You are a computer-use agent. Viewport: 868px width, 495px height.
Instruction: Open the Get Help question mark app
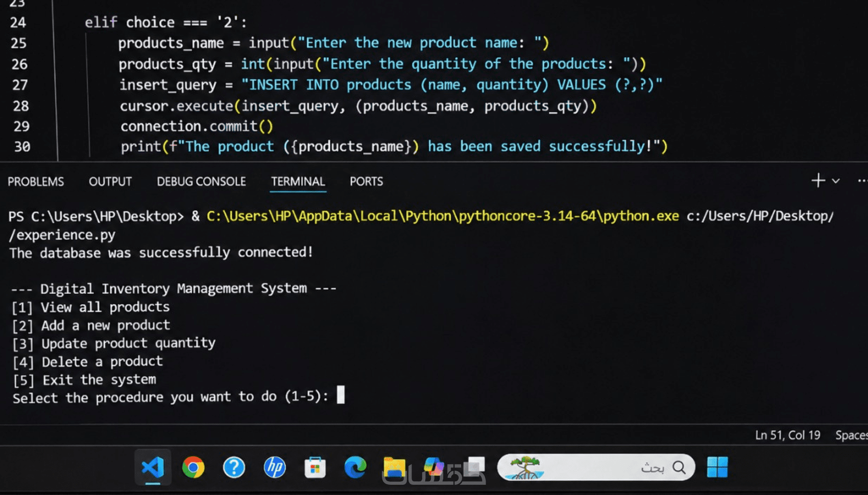[x=234, y=467]
